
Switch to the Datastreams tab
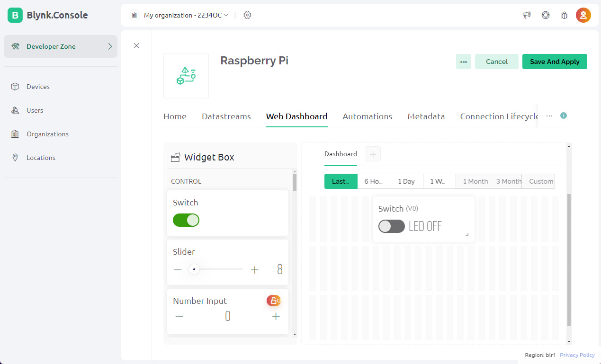pyautogui.click(x=226, y=116)
